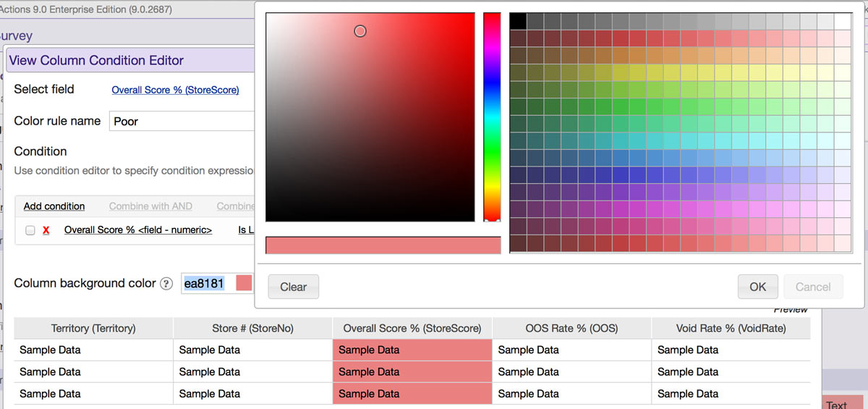Pick the white swatch in the palette grid

click(x=843, y=22)
